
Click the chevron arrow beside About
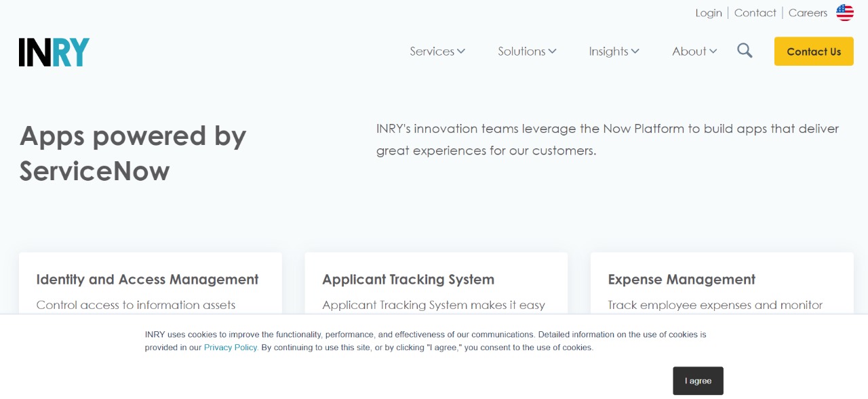(x=713, y=51)
